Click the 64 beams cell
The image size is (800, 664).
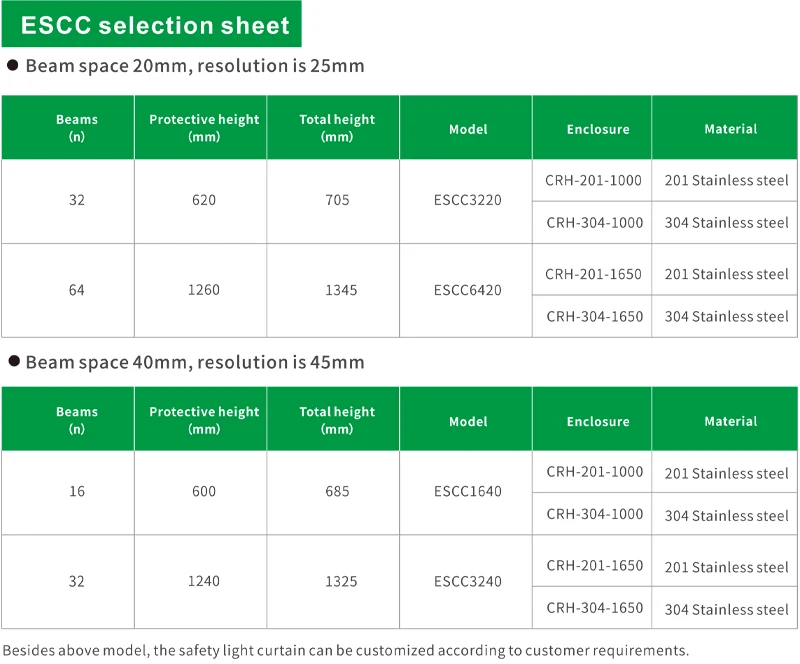pyautogui.click(x=77, y=290)
